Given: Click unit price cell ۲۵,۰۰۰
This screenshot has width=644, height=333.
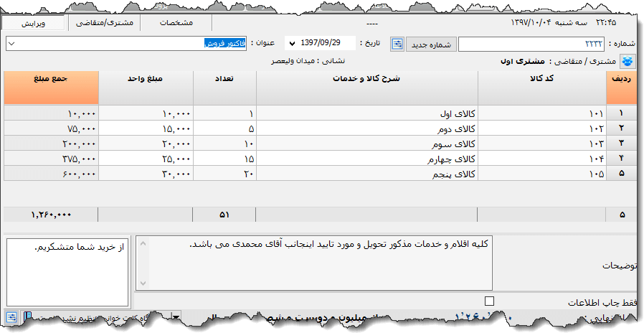Looking at the screenshot, I should point(146,159).
